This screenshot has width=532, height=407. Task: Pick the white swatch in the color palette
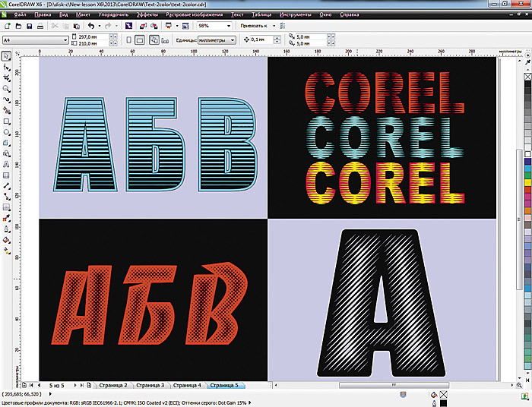tap(527, 155)
